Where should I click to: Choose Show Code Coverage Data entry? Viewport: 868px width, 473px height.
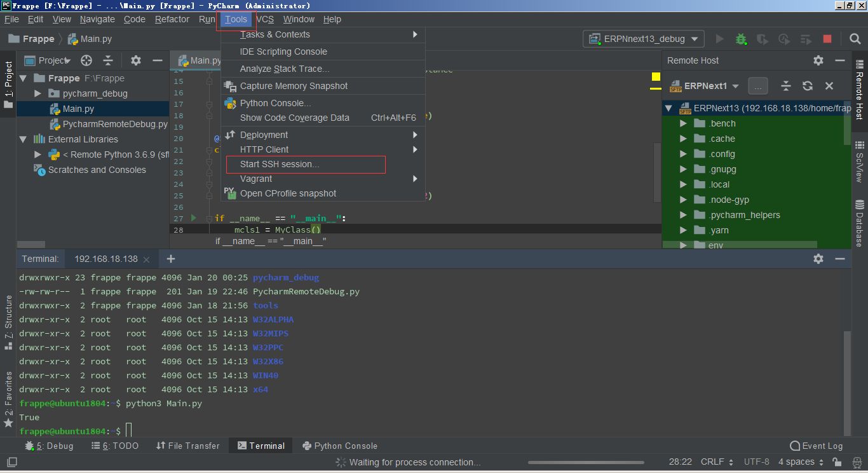(323, 118)
